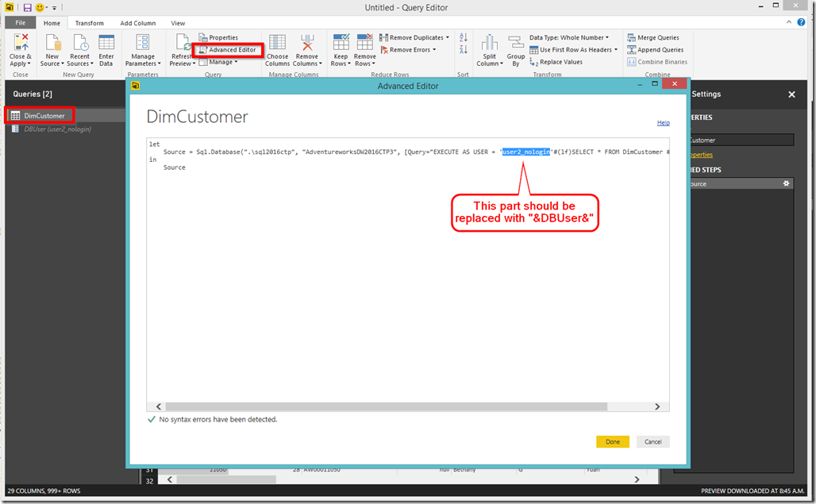
Task: Open the Remove Duplicates dropdown arrow
Action: pos(448,37)
